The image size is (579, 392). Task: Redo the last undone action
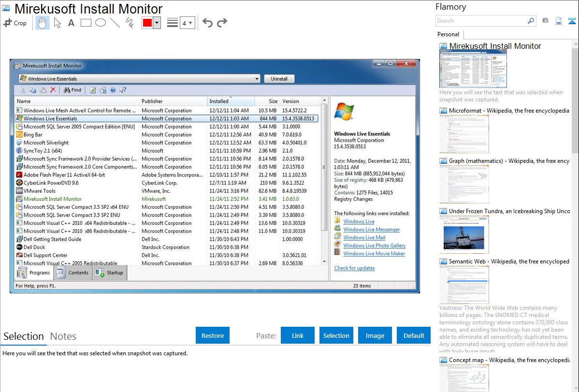click(222, 23)
